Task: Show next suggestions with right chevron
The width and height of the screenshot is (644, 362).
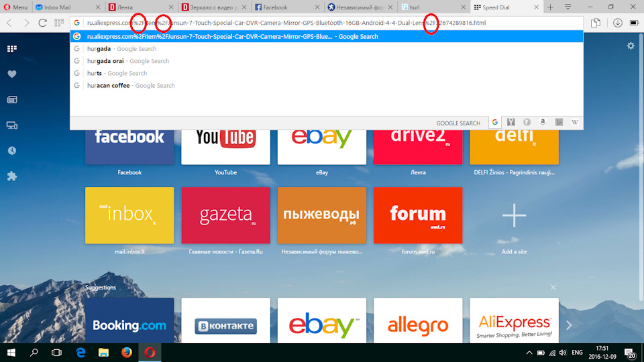Action: pos(569,326)
